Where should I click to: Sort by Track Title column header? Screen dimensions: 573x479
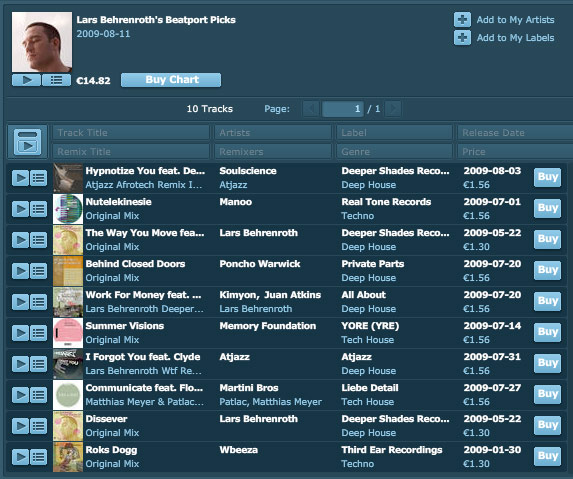coord(131,133)
